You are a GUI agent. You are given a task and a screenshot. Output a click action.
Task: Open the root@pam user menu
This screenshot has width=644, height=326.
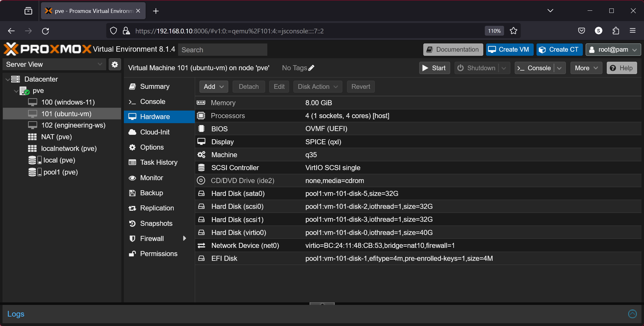tap(613, 49)
